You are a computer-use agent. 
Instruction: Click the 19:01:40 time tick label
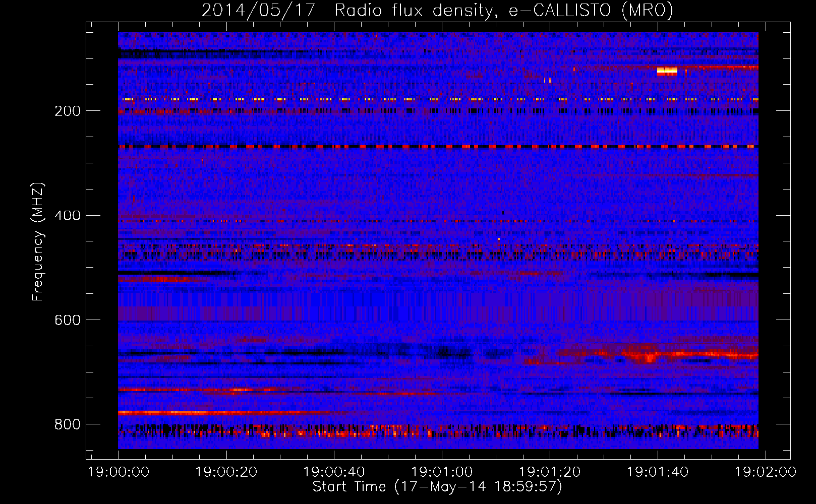[x=657, y=472]
